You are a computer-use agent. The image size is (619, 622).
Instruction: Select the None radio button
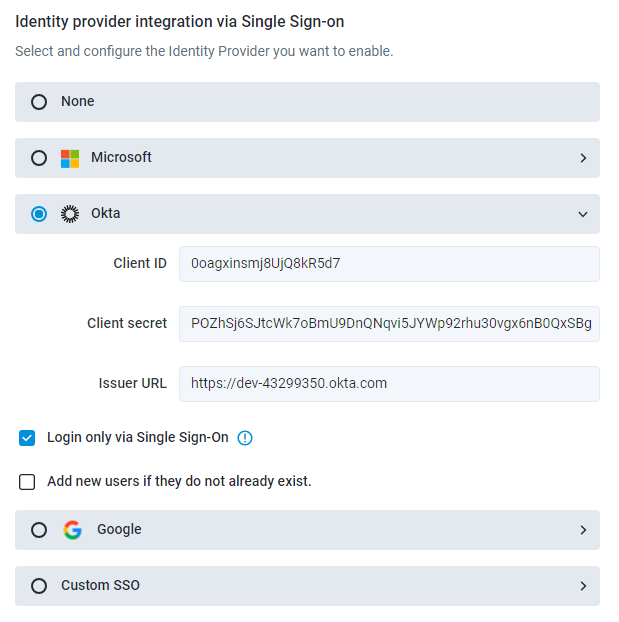(x=39, y=102)
